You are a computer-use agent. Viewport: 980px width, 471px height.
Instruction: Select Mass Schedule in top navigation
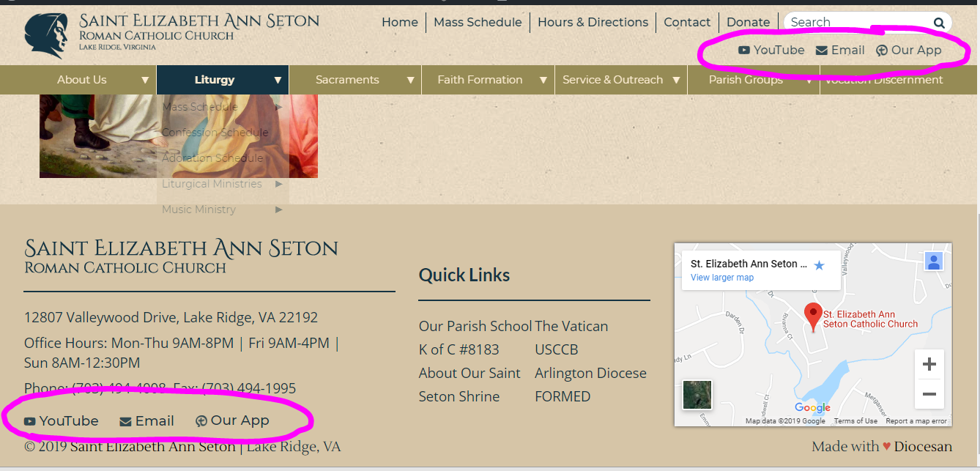(x=478, y=23)
